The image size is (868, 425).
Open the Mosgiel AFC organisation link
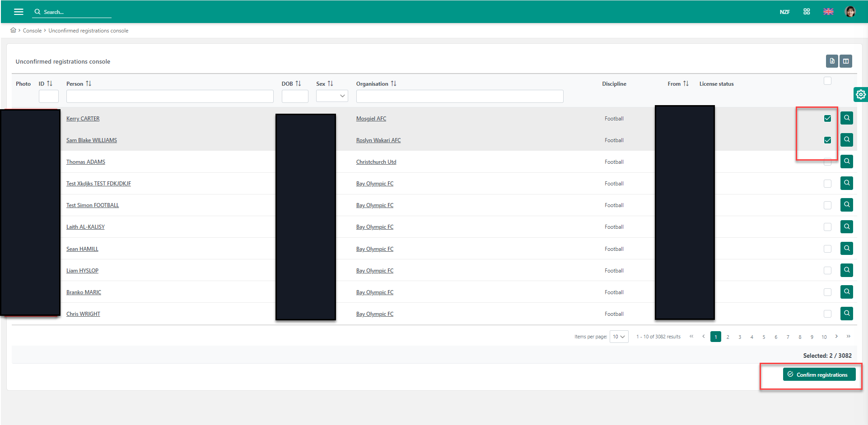coord(371,119)
